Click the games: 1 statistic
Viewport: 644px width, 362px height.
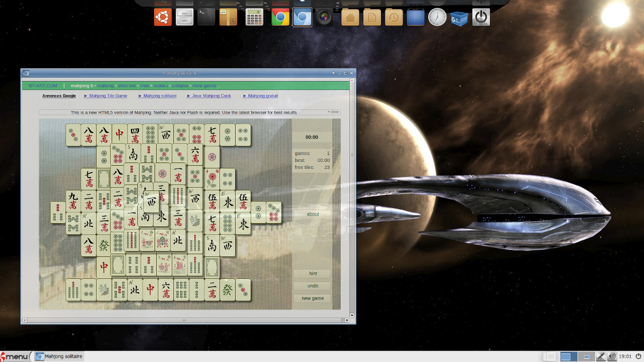312,153
